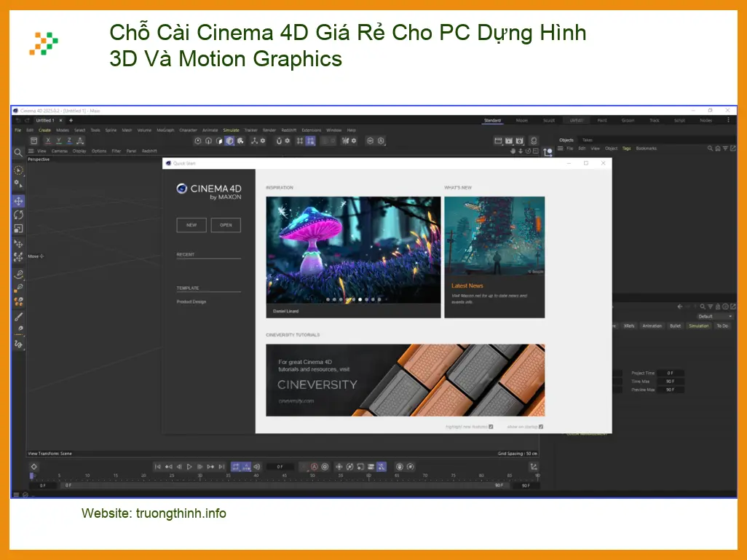Switch to the Standard layout tab
Viewport: 747px width, 560px height.
coord(493,121)
